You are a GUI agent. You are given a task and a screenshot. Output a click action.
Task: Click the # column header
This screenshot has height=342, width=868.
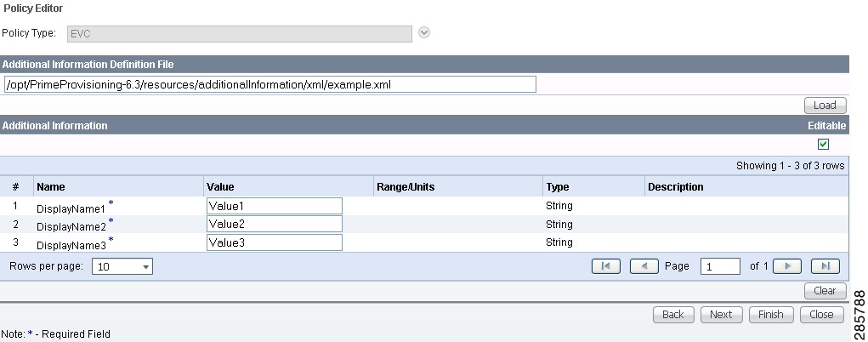pyautogui.click(x=15, y=187)
